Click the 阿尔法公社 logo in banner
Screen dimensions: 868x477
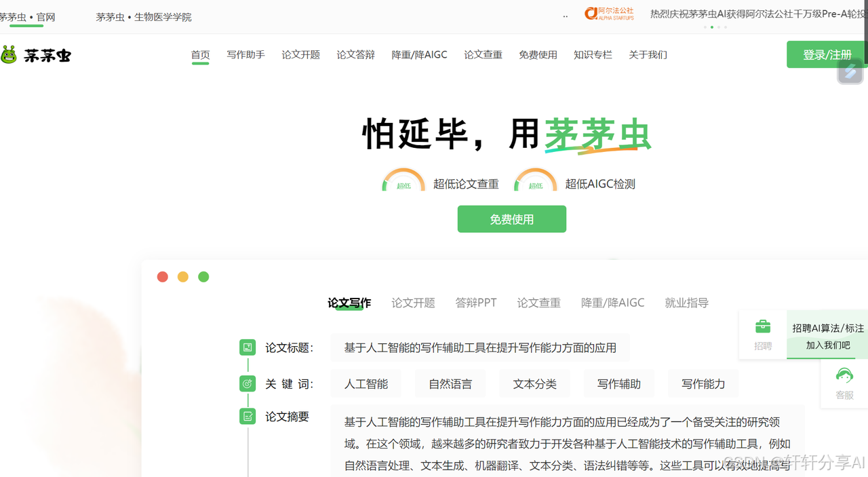pos(609,14)
